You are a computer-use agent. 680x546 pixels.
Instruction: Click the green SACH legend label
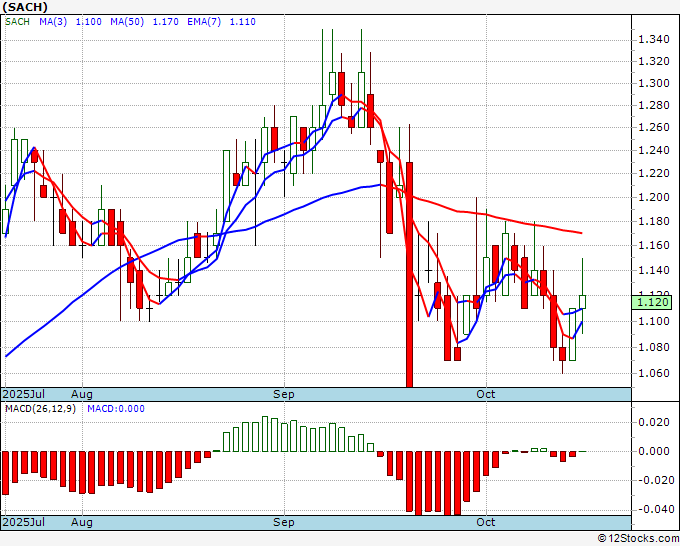coord(17,22)
